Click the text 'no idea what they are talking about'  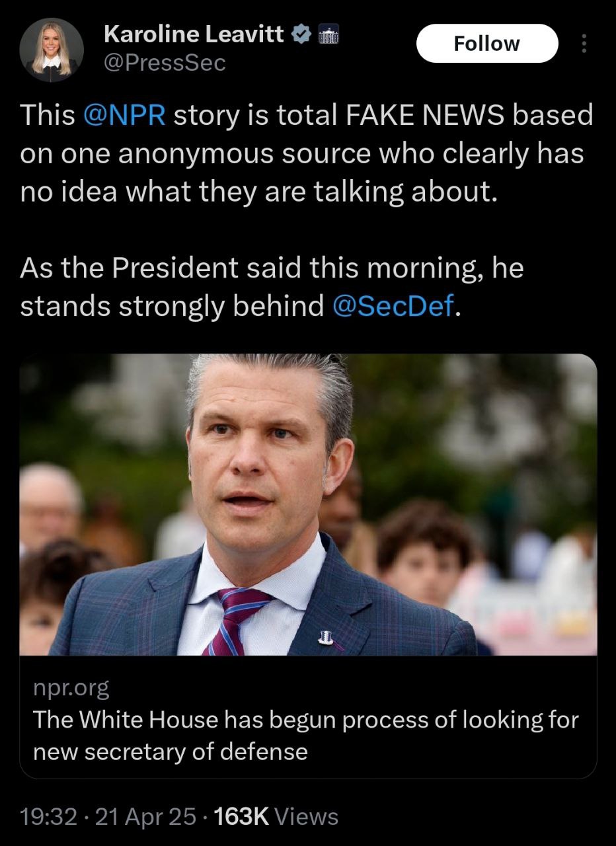coord(258,192)
